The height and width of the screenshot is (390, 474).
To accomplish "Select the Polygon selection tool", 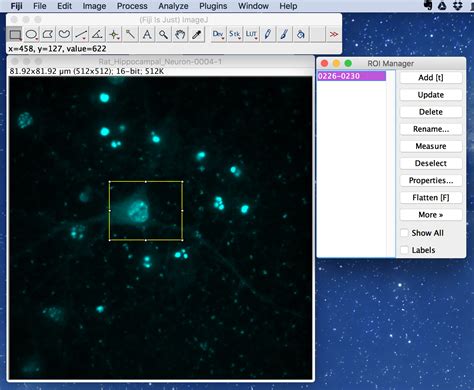I will [48, 34].
